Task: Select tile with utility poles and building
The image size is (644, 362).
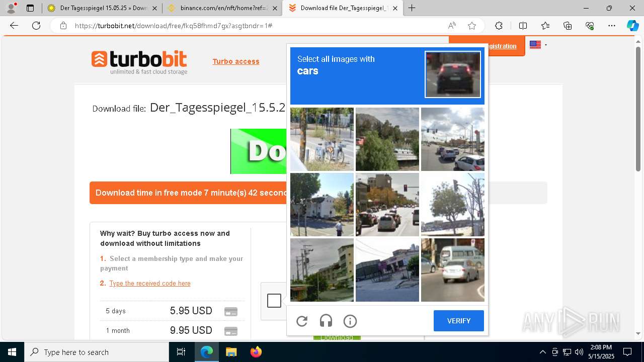Action: click(x=322, y=270)
